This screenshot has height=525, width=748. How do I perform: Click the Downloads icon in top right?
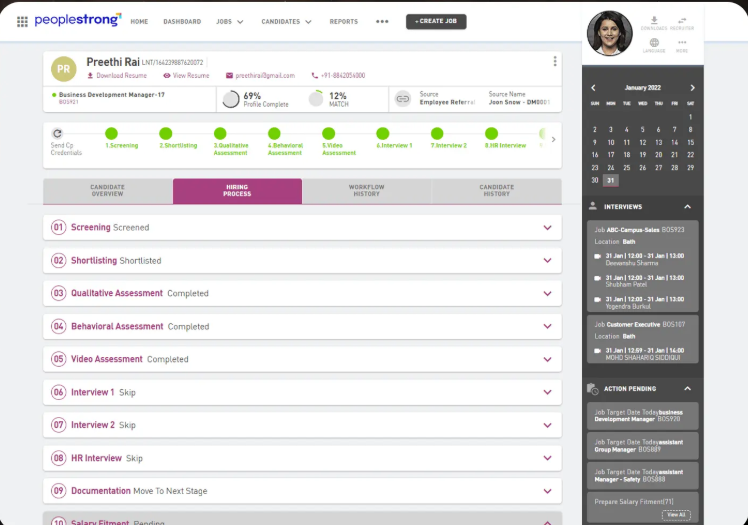[x=654, y=22]
